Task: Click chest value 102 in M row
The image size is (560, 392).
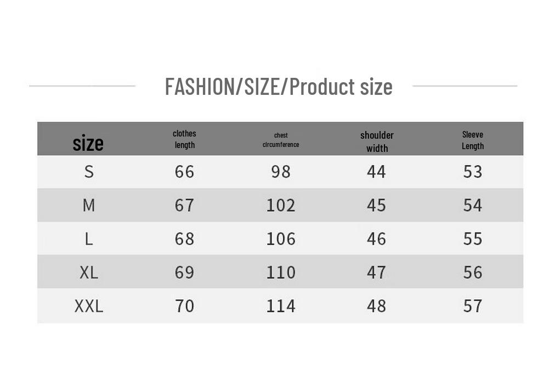Action: point(281,205)
